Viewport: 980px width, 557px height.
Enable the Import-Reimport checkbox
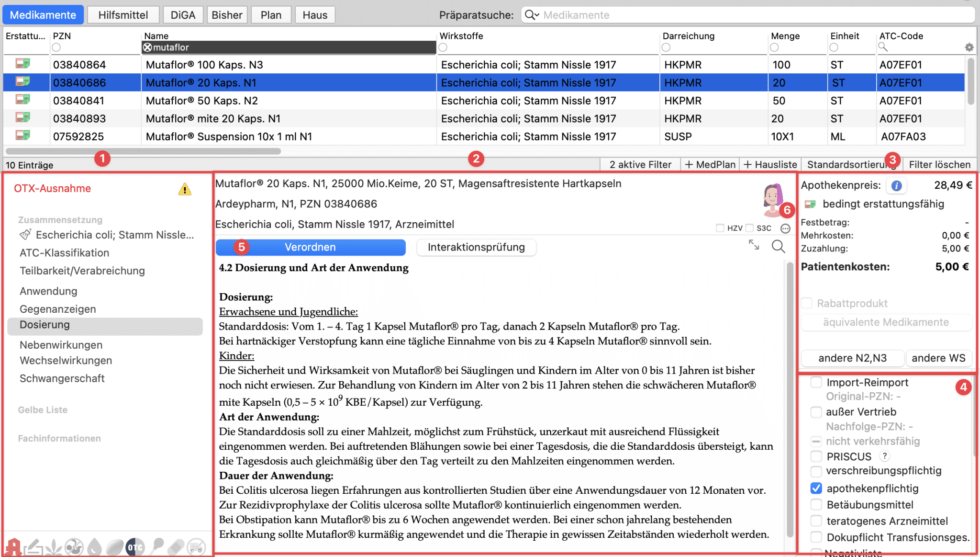(816, 382)
